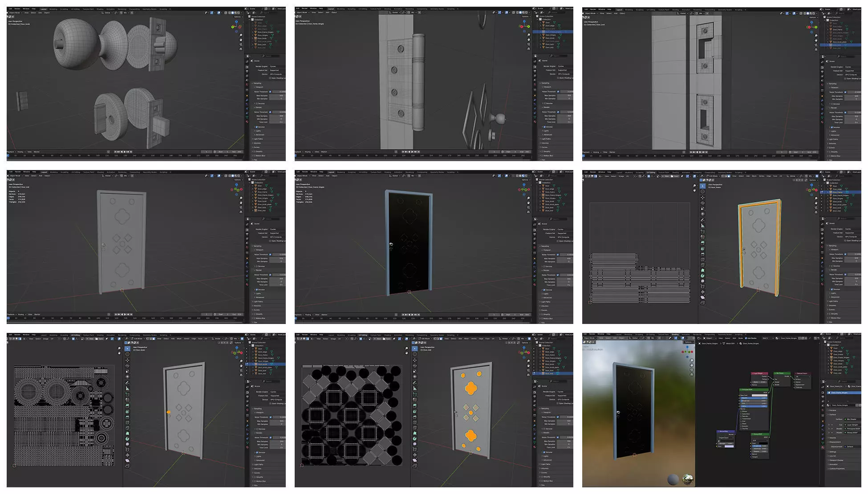
Task: Pick the Cursor tool in orange door-frame screenshot
Action: pyautogui.click(x=703, y=191)
